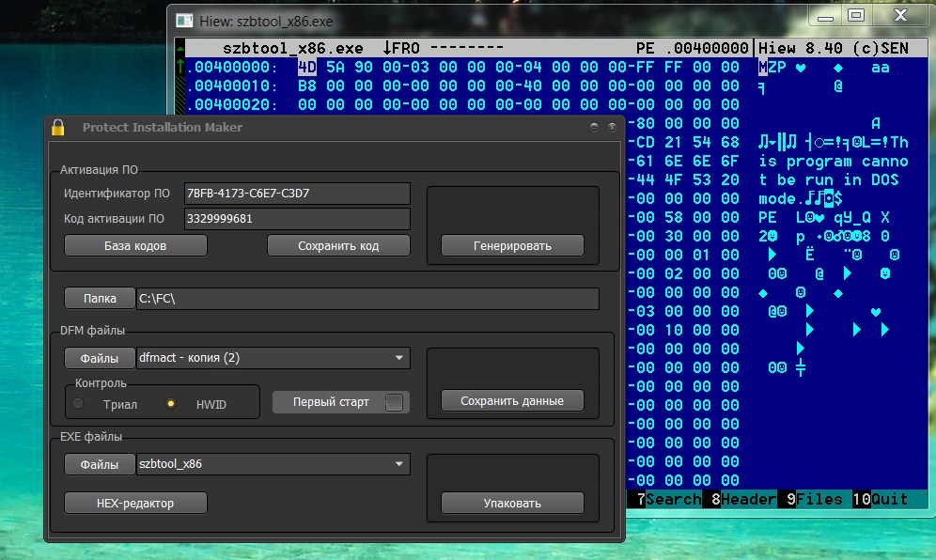The height and width of the screenshot is (560, 936).
Task: Click the padlock icon in Protect Installation Maker title
Action: pyautogui.click(x=58, y=127)
